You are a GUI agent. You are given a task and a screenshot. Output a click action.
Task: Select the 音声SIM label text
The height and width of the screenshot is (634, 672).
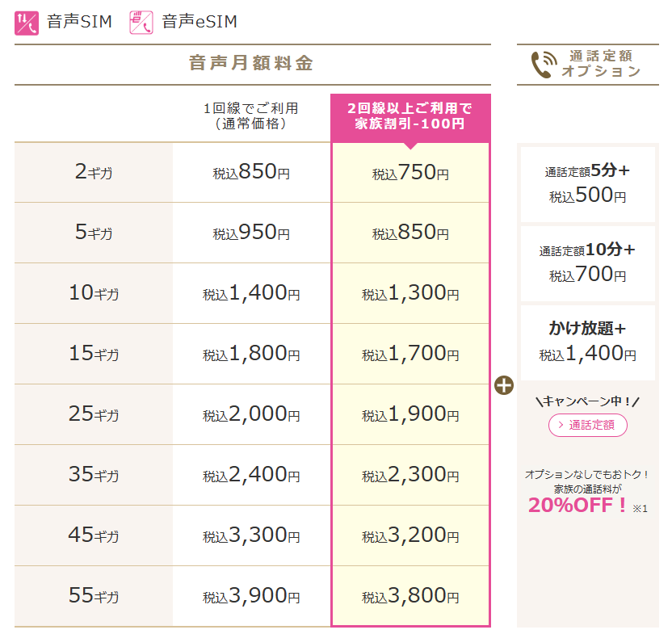coord(79,22)
